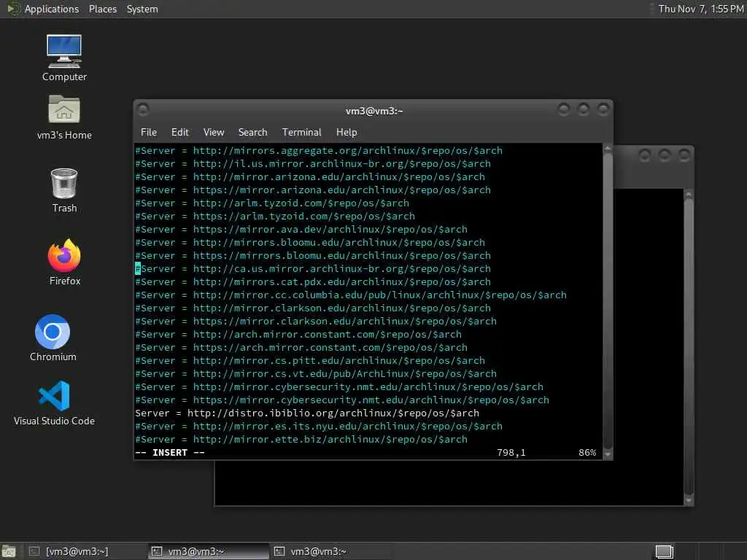
Task: Select the active vm3@vm3:~ taskbar button
Action: 208,551
